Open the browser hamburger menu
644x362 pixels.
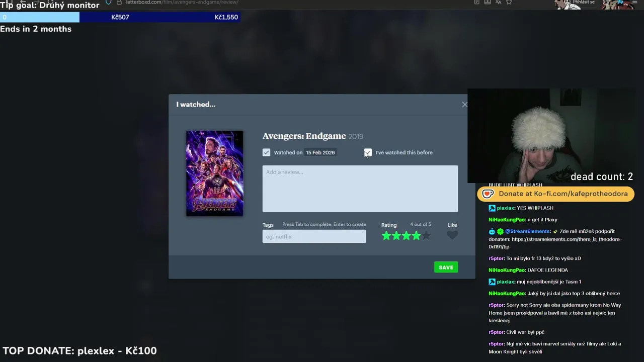(635, 3)
